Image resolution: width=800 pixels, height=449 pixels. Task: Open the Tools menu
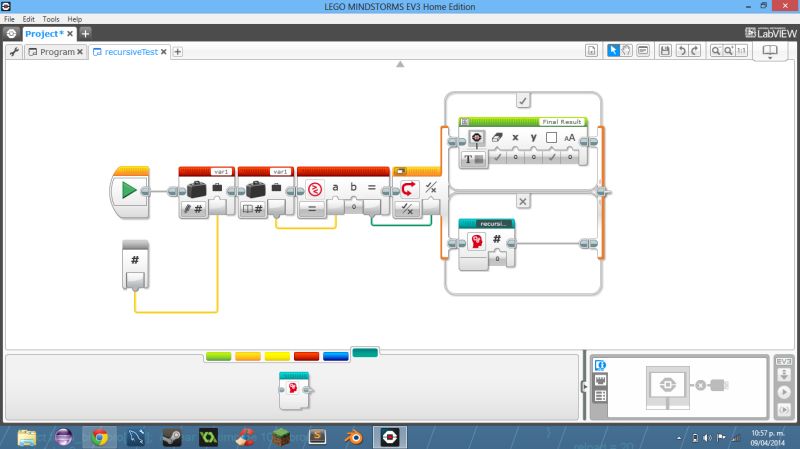(x=51, y=19)
